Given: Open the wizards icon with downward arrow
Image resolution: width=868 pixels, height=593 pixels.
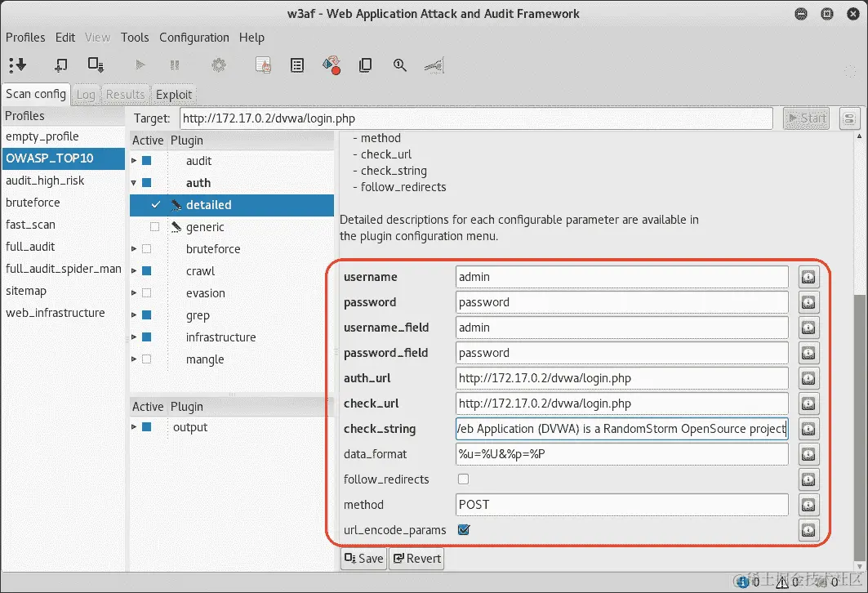Looking at the screenshot, I should pyautogui.click(x=17, y=65).
